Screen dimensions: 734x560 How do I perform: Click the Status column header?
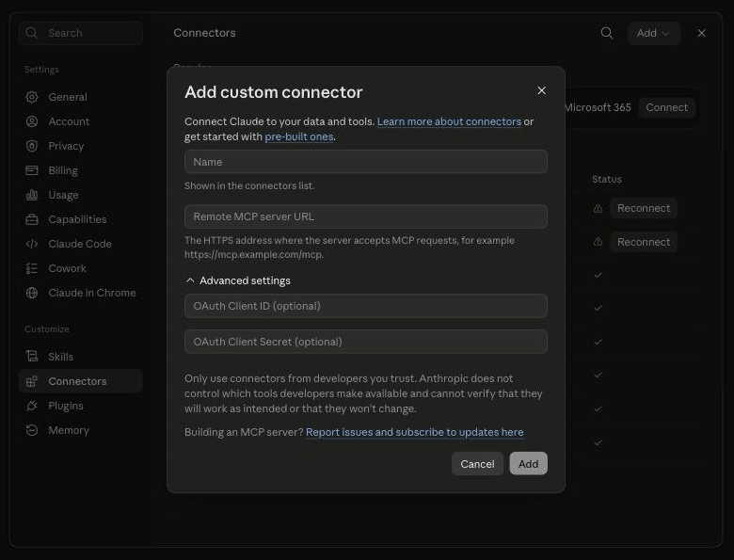point(607,179)
